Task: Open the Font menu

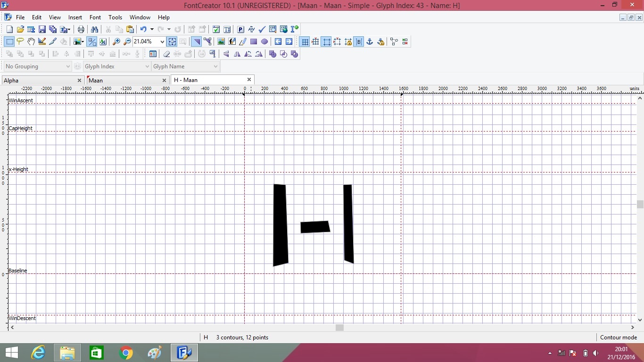Action: 95,17
